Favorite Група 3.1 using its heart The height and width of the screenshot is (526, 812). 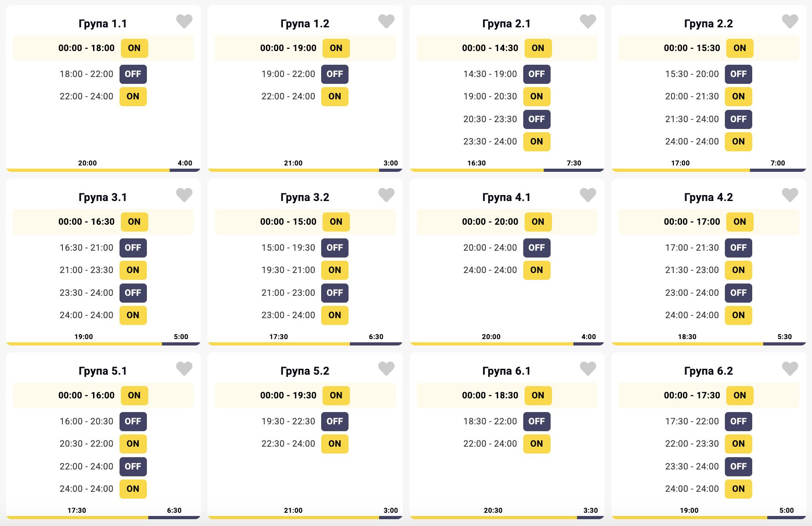(184, 195)
